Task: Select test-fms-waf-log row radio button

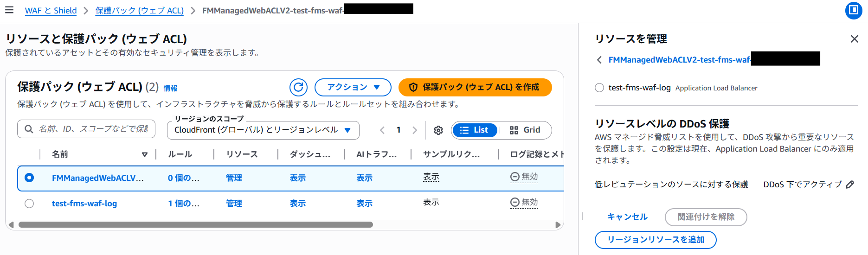Action: (x=29, y=204)
